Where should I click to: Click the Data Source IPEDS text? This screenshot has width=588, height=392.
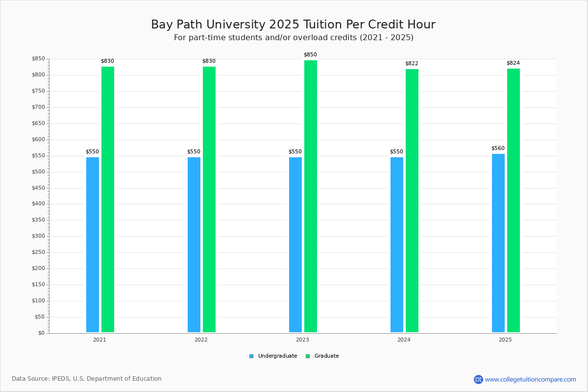87,378
